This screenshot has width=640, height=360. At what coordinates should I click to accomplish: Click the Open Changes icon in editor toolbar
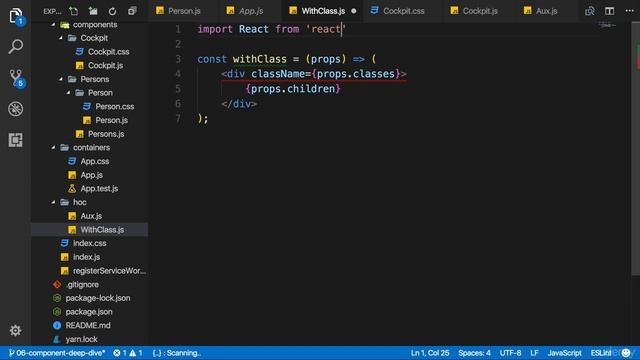point(589,11)
